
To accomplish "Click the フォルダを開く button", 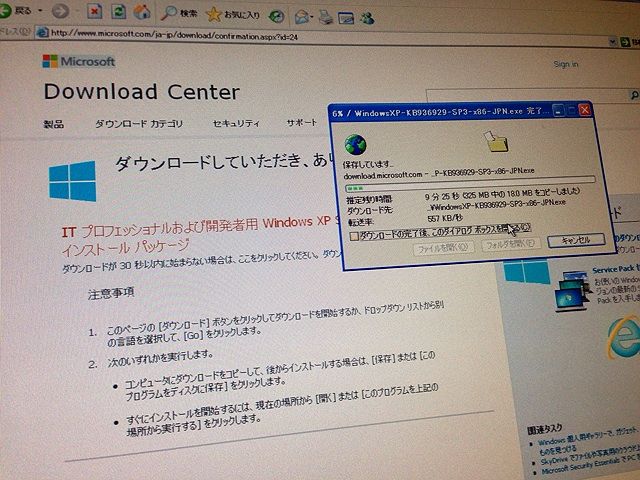I will [x=511, y=244].
